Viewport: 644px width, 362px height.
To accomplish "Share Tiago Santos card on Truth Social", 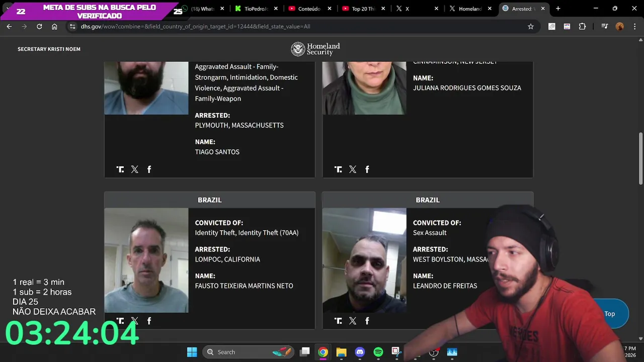I will [x=120, y=169].
